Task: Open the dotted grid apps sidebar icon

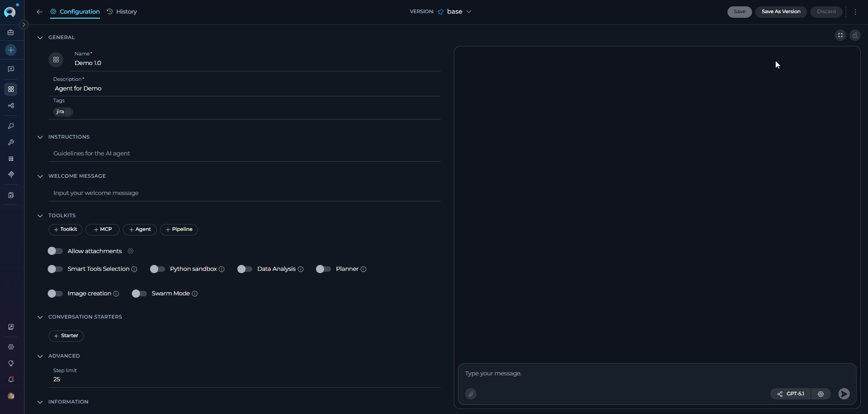Action: click(x=11, y=159)
